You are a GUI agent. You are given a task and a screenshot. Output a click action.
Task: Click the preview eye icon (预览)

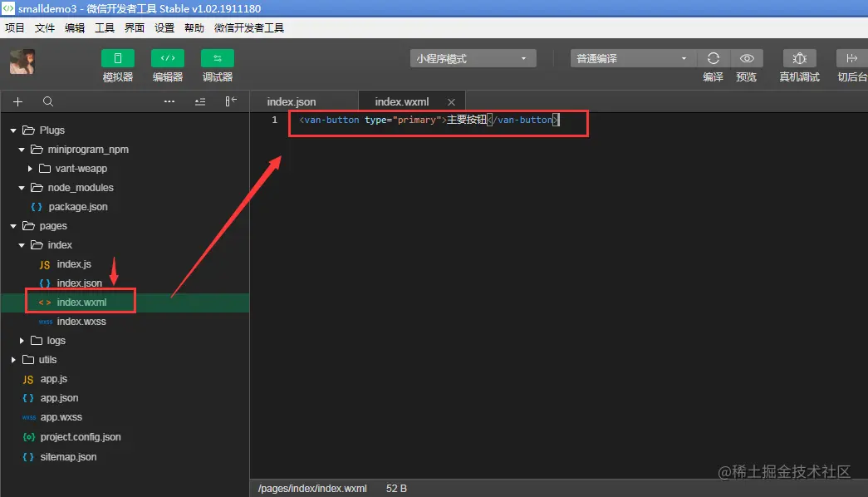(747, 58)
